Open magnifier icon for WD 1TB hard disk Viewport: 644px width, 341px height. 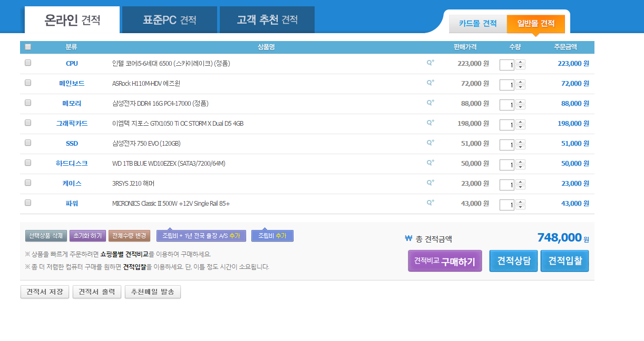click(430, 163)
